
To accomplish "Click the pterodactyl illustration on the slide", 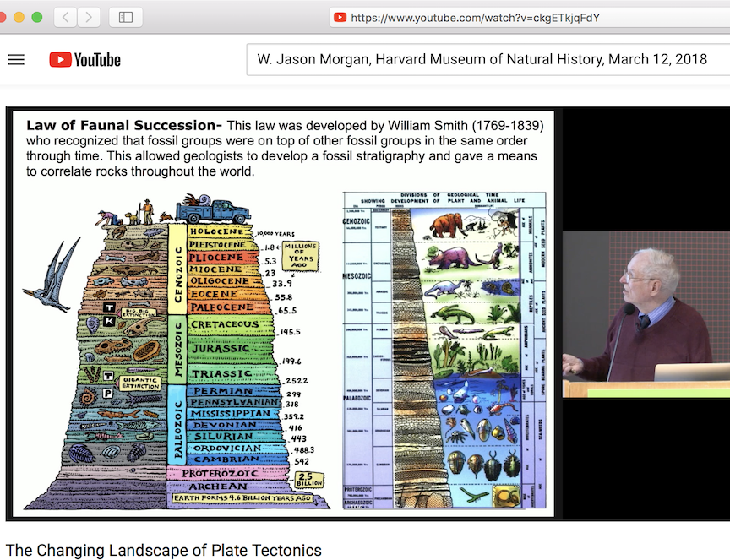I will (x=52, y=283).
